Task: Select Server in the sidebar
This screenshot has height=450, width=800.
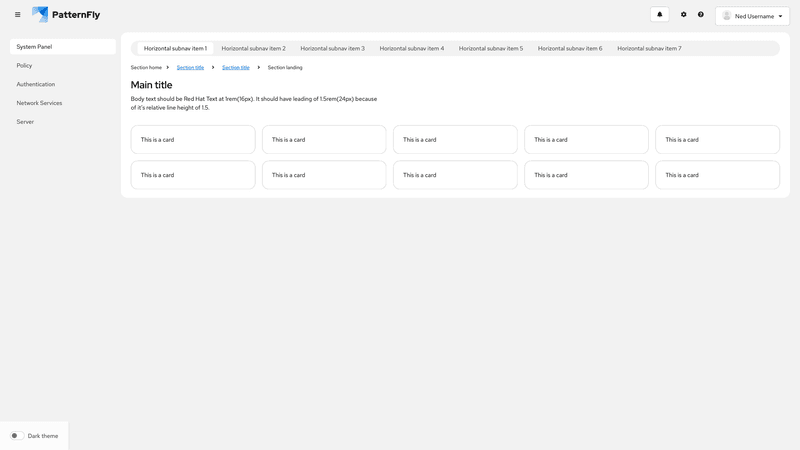Action: coord(25,121)
